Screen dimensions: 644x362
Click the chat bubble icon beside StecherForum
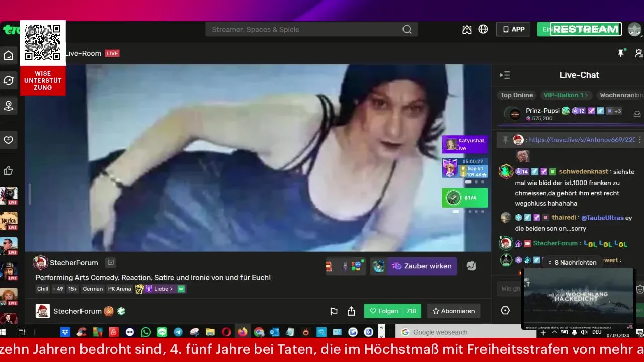(x=111, y=262)
